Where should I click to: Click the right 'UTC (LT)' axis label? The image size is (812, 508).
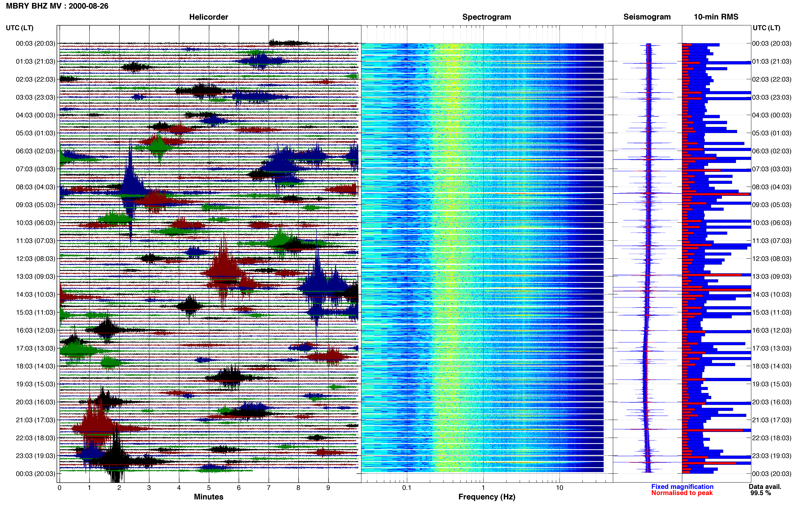click(x=766, y=28)
